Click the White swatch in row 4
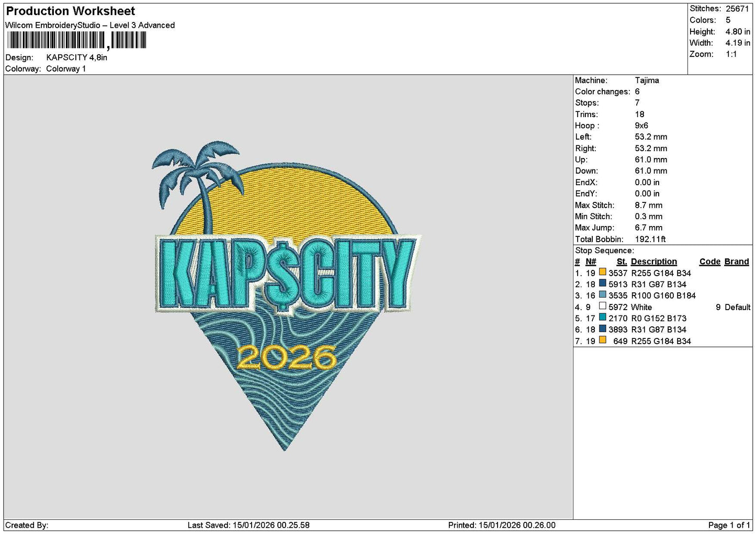The width and height of the screenshot is (756, 534). click(x=603, y=306)
